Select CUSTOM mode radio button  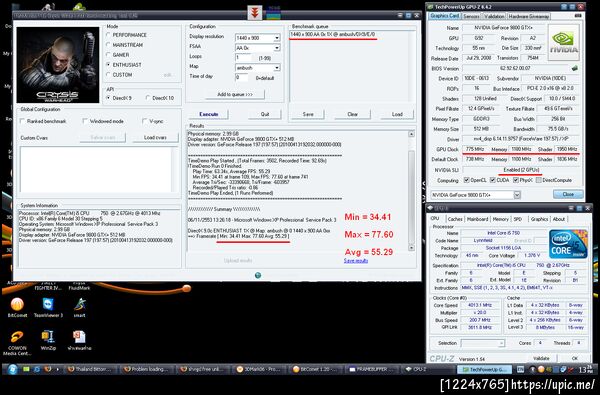tap(109, 75)
